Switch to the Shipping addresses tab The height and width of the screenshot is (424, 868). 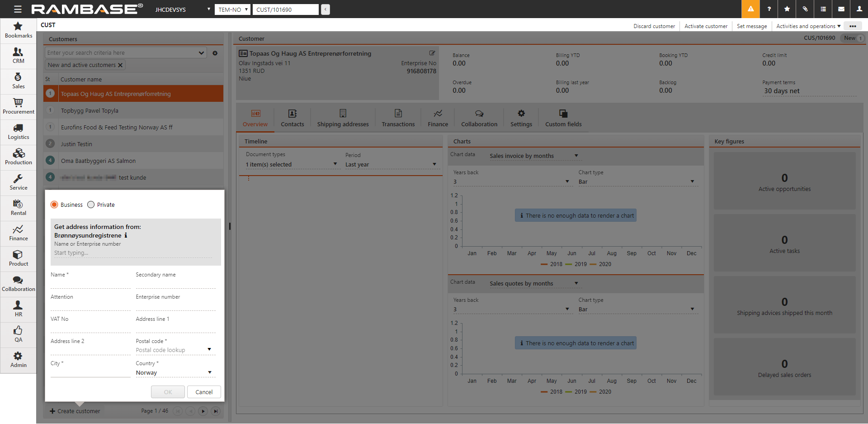pyautogui.click(x=343, y=118)
